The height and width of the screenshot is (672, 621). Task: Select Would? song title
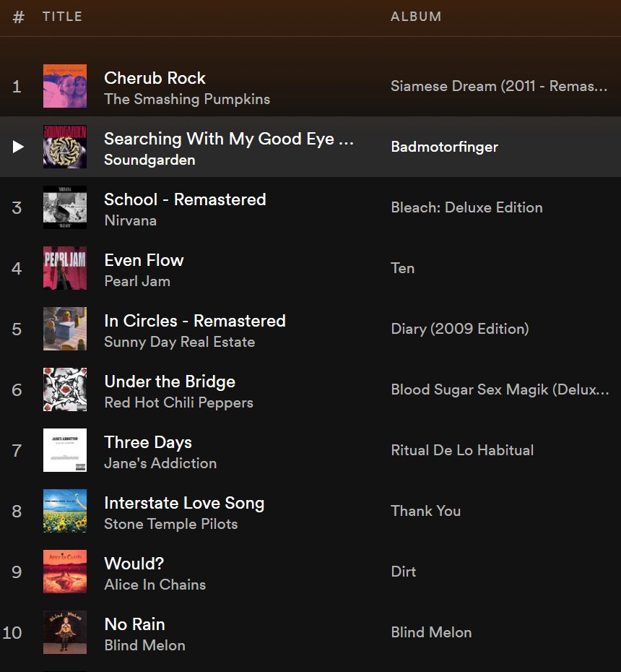tap(134, 564)
